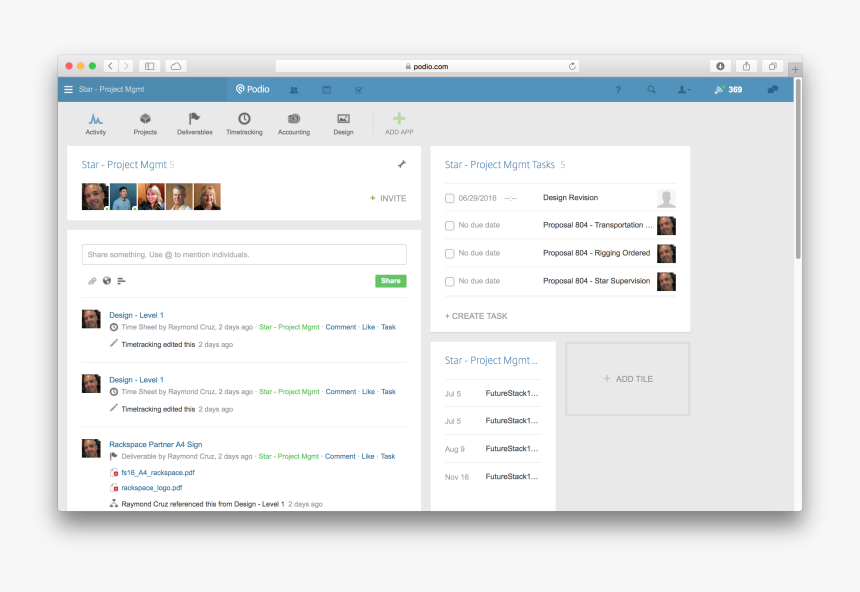The image size is (860, 592).
Task: Open the Accounting app
Action: pos(294,124)
